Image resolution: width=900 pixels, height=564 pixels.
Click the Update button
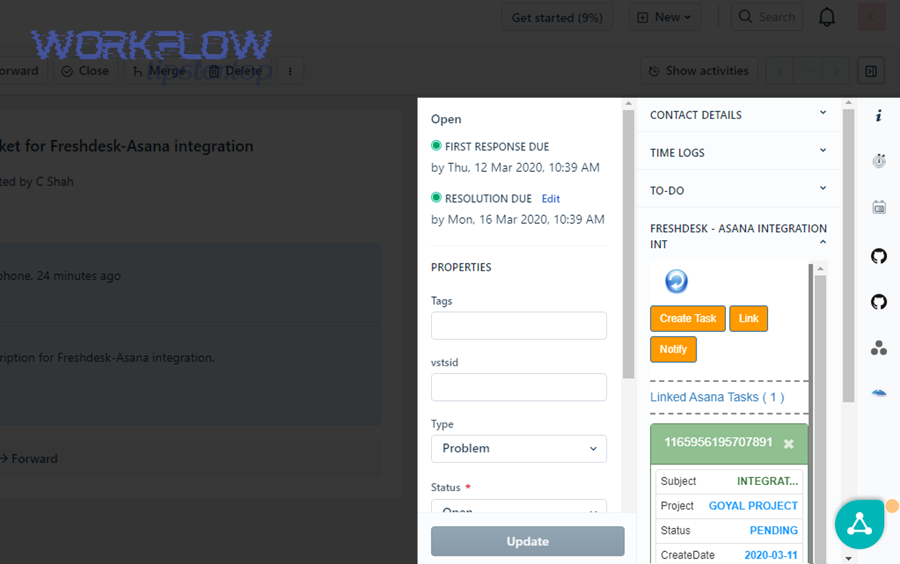pos(527,541)
